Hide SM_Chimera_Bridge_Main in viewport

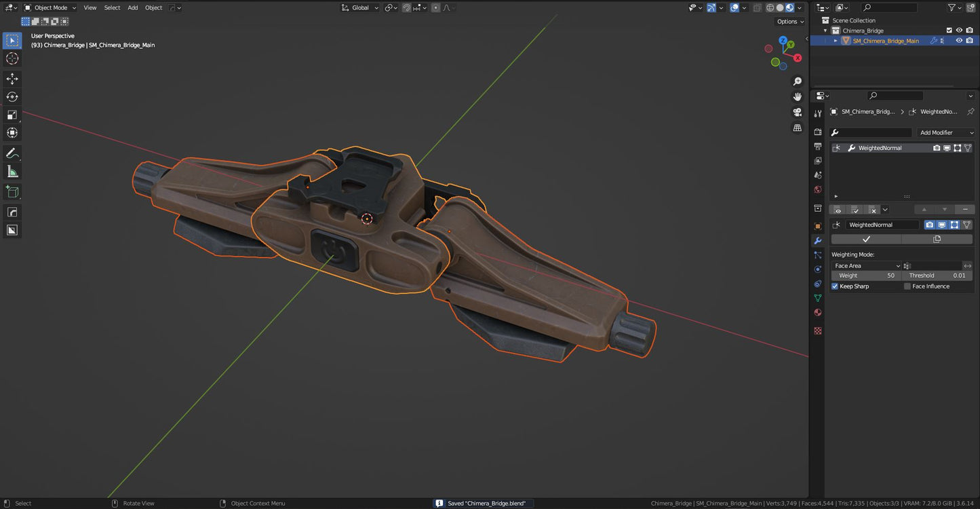pyautogui.click(x=959, y=41)
